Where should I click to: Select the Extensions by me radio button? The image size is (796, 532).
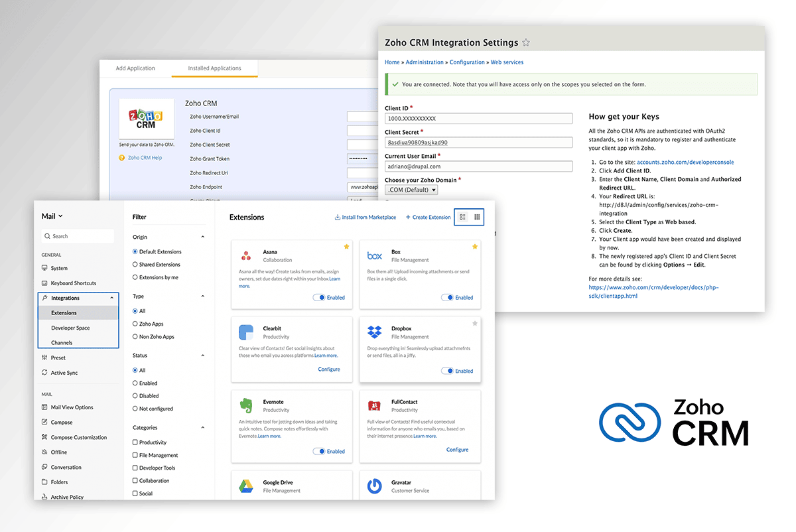pos(135,277)
